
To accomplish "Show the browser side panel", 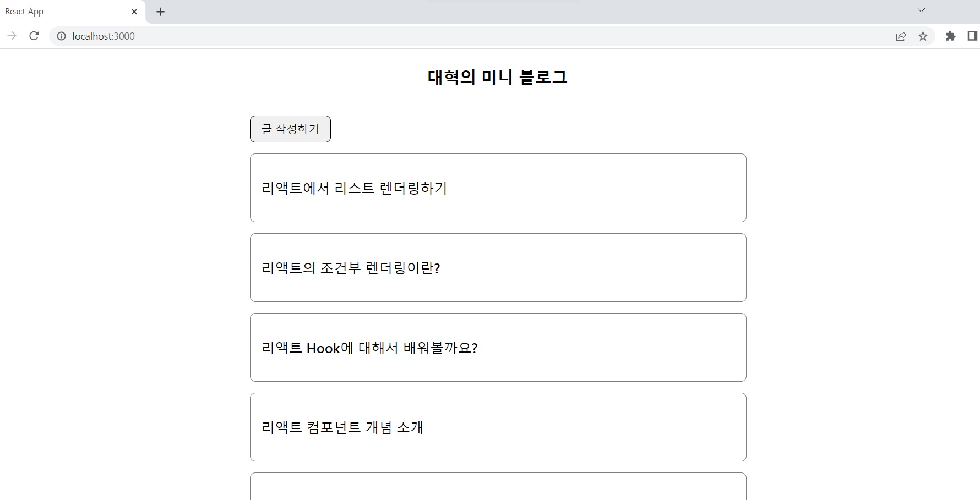I will pyautogui.click(x=972, y=36).
